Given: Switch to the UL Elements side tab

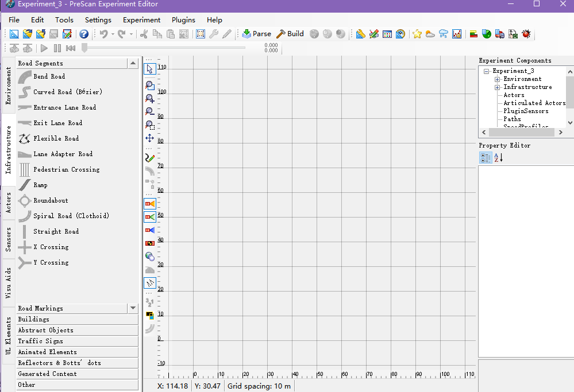Looking at the screenshot, I should coord(9,336).
